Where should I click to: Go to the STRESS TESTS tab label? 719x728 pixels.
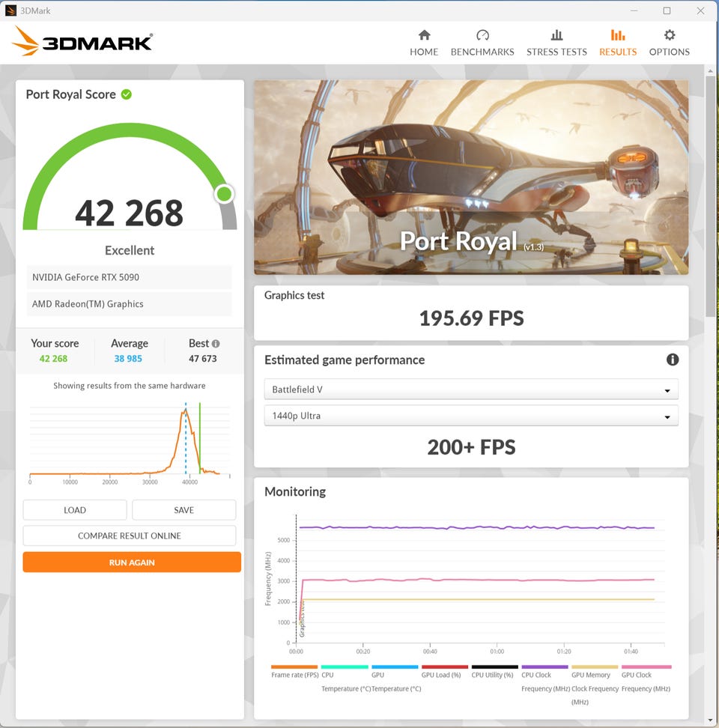(x=556, y=52)
